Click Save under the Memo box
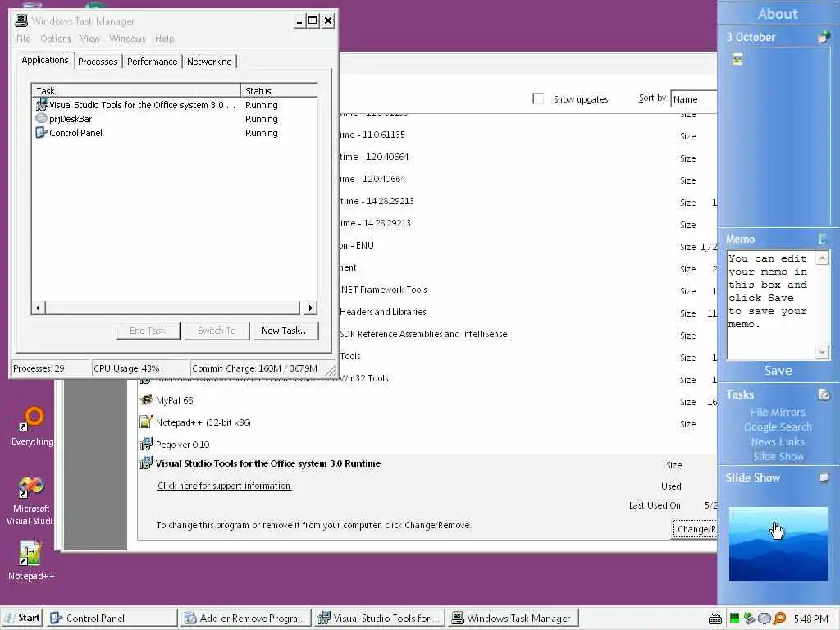 point(778,371)
